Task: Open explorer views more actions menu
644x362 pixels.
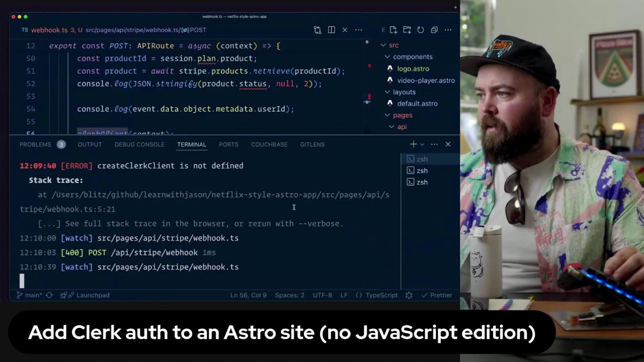Action: [x=448, y=30]
